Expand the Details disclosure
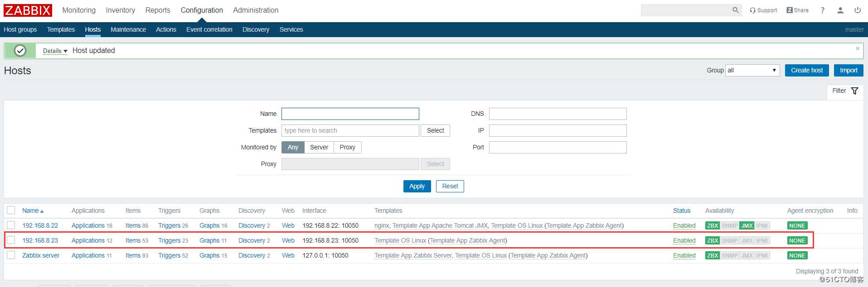Screen dimensions: 868x287 click(55, 51)
